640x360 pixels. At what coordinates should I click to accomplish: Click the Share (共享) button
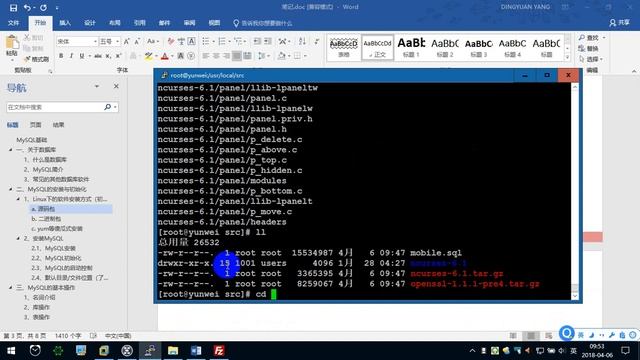(x=620, y=23)
